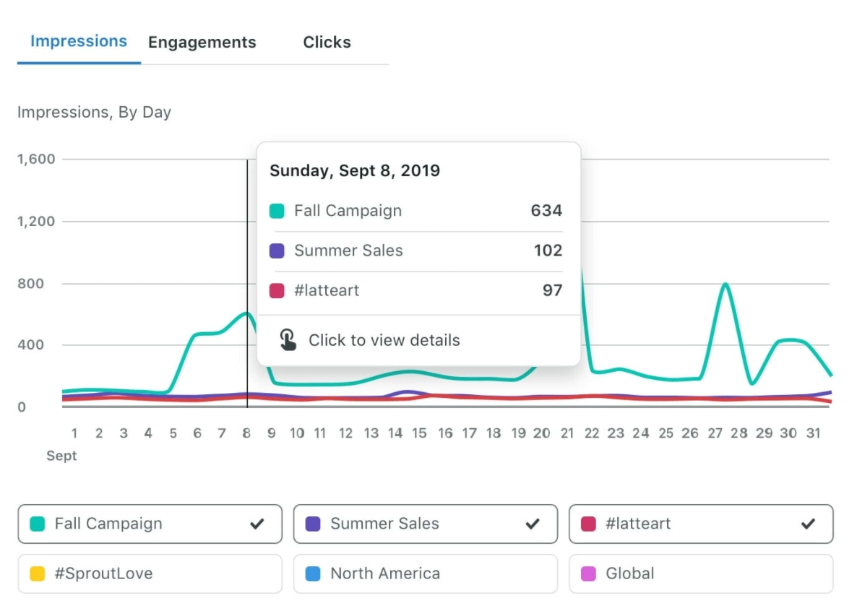This screenshot has height=616, width=857.
Task: Click the teal Fall Campaign swatch in tooltip
Action: pos(278,210)
